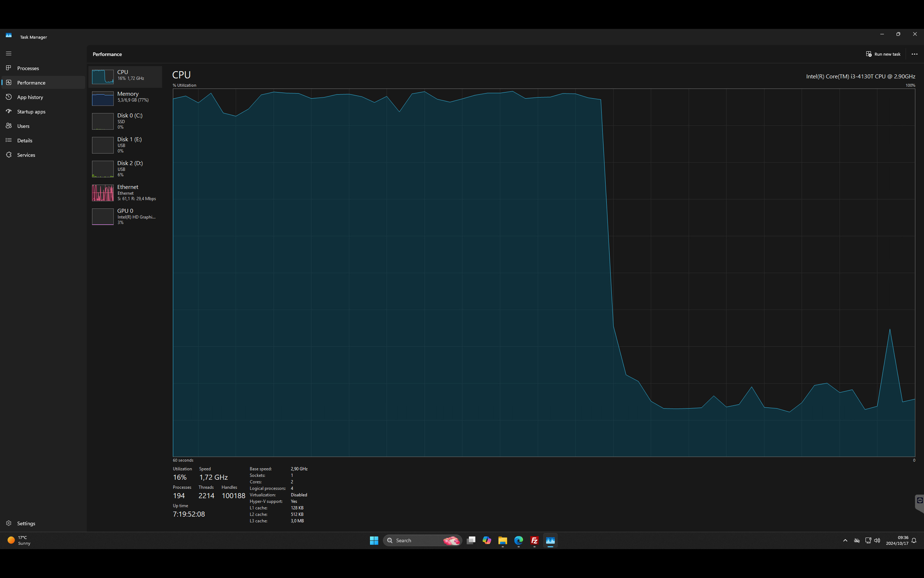Click the TeamViewer side panel tab

920,504
